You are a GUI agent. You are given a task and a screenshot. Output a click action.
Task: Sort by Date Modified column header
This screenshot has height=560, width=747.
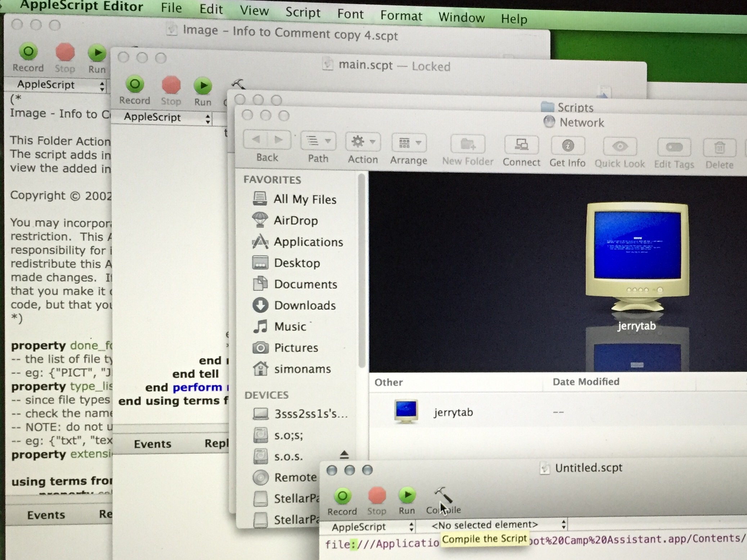click(586, 382)
